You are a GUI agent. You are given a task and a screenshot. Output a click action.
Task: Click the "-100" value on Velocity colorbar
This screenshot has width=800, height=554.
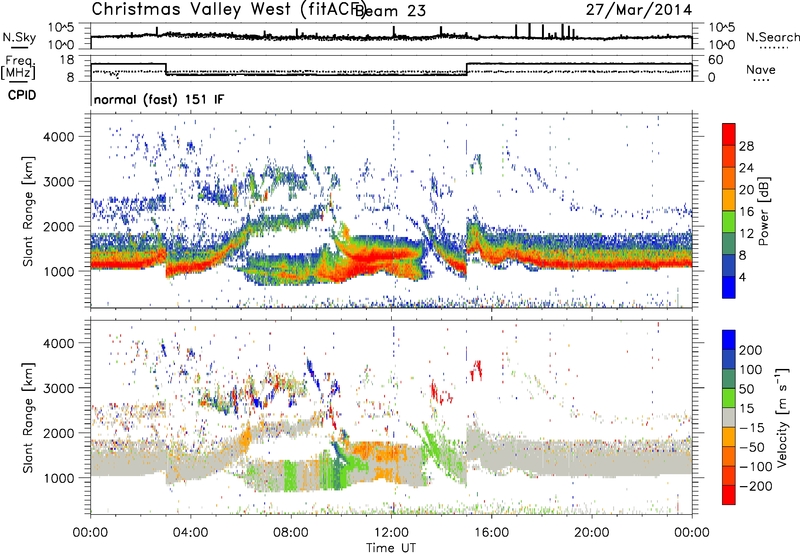pyautogui.click(x=755, y=467)
